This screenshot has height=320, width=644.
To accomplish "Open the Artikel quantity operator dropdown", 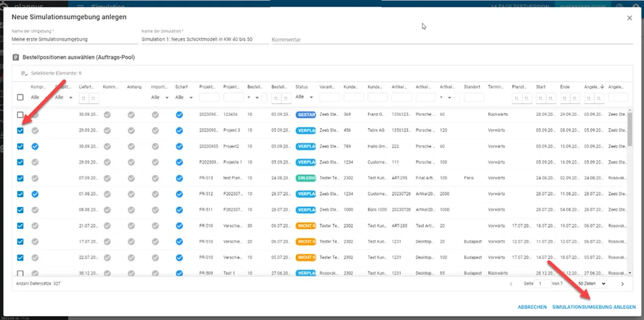I will coord(446,98).
